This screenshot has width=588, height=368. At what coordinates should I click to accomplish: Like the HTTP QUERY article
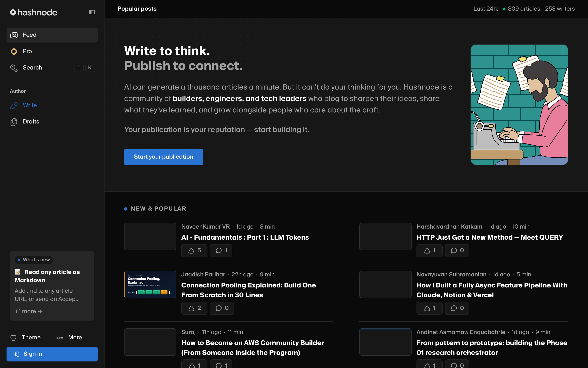(x=430, y=251)
